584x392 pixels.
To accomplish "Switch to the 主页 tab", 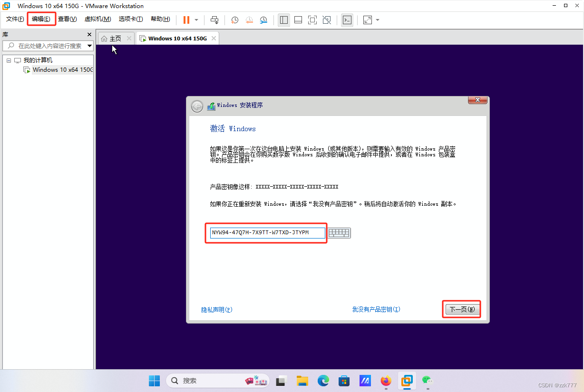I will 115,38.
